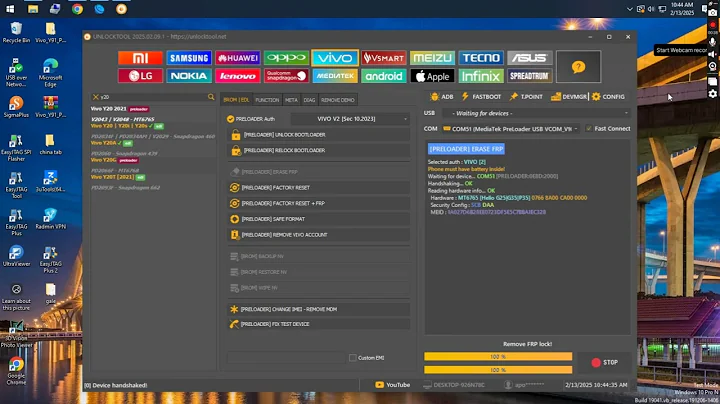Click PRELOADER CHANGE IMEI - REMOVE MDM button
The width and height of the screenshot is (720, 404).
(x=319, y=309)
